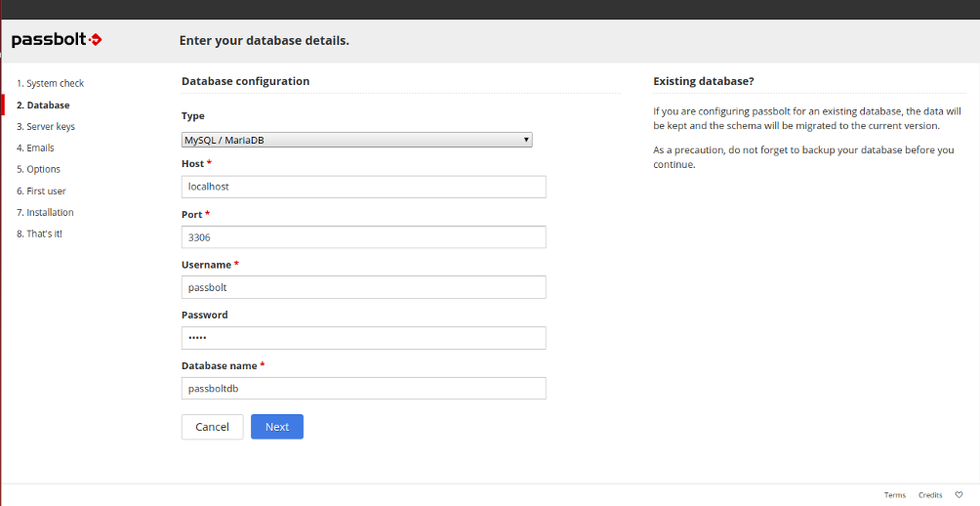Focus the Host field containing localhost
Screen dimensions: 980x506
(x=364, y=187)
